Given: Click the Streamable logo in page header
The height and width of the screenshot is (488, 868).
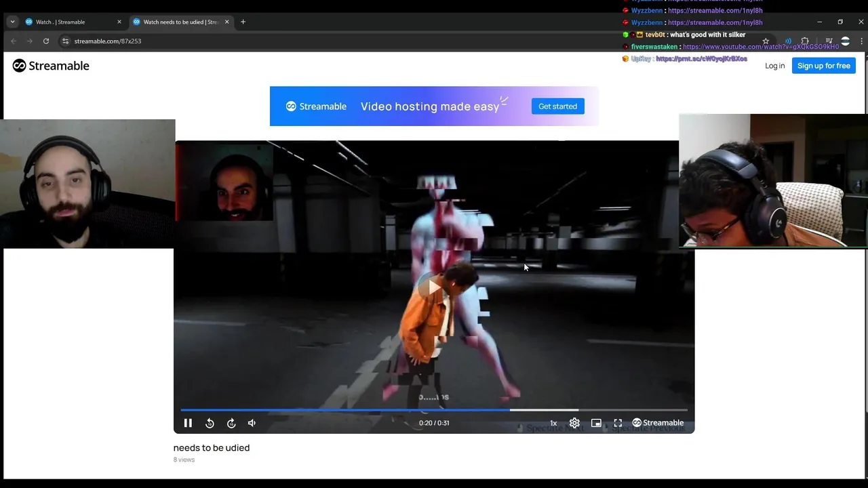Looking at the screenshot, I should (51, 66).
